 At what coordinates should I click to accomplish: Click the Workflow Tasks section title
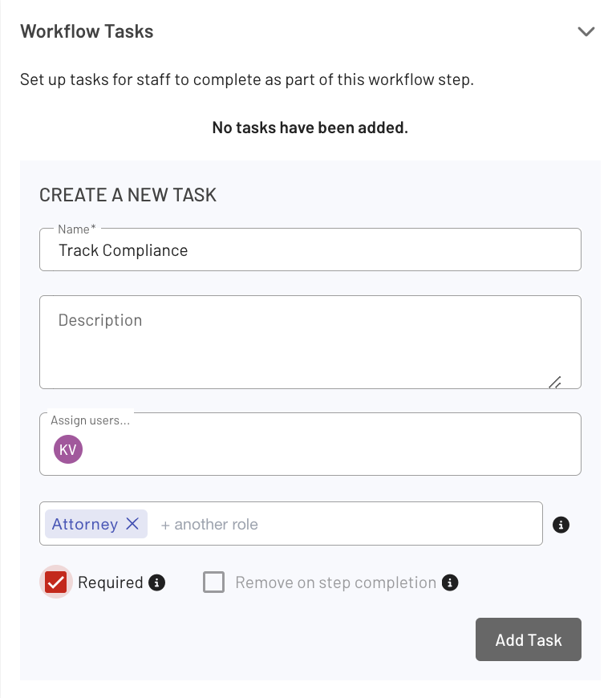coord(87,31)
